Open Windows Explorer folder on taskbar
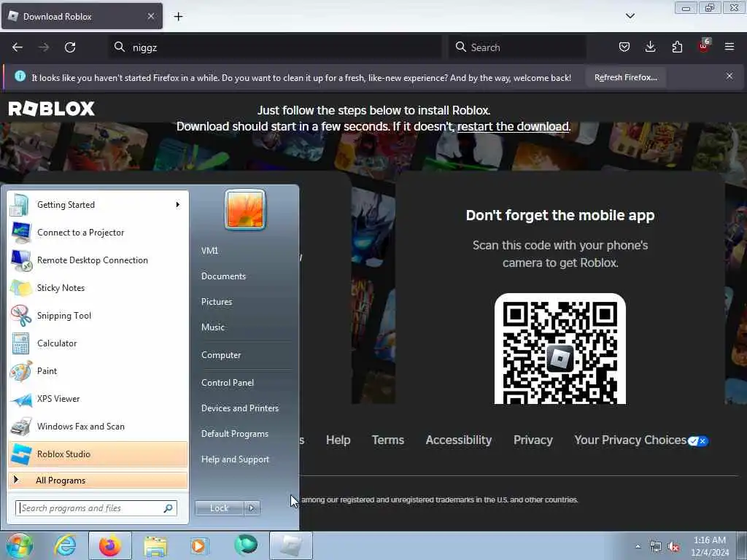 155,546
